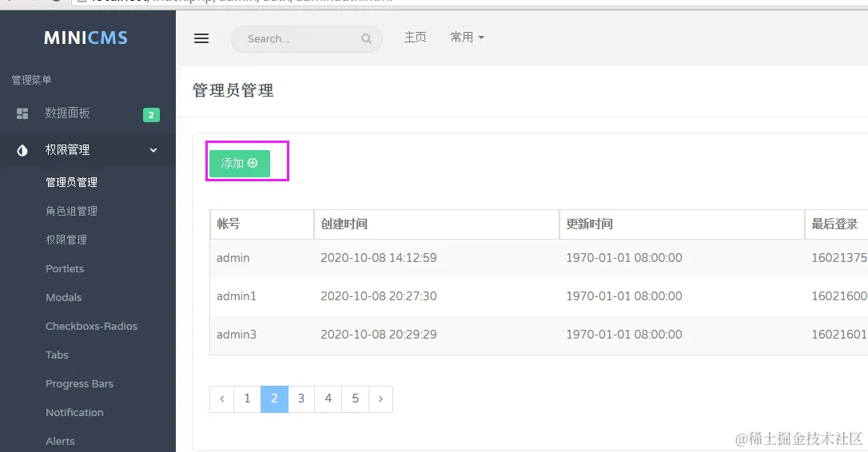Viewport: 868px width, 452px height.
Task: Open the 常用 dropdown menu
Action: (x=468, y=37)
